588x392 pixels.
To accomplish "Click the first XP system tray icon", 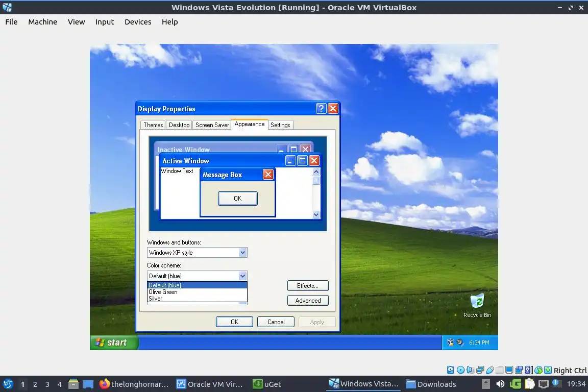I will (x=450, y=342).
